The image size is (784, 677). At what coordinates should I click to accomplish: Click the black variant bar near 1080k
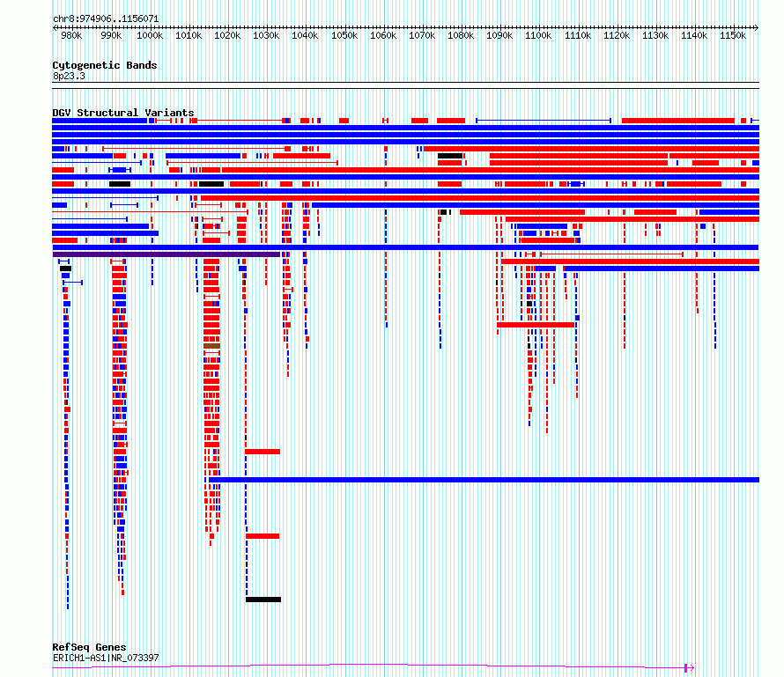point(450,156)
